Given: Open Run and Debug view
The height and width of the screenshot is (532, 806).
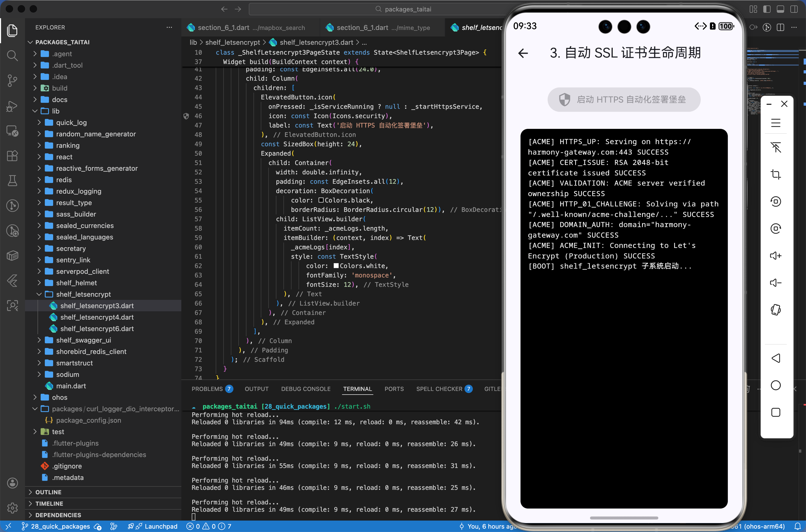Looking at the screenshot, I should point(12,106).
